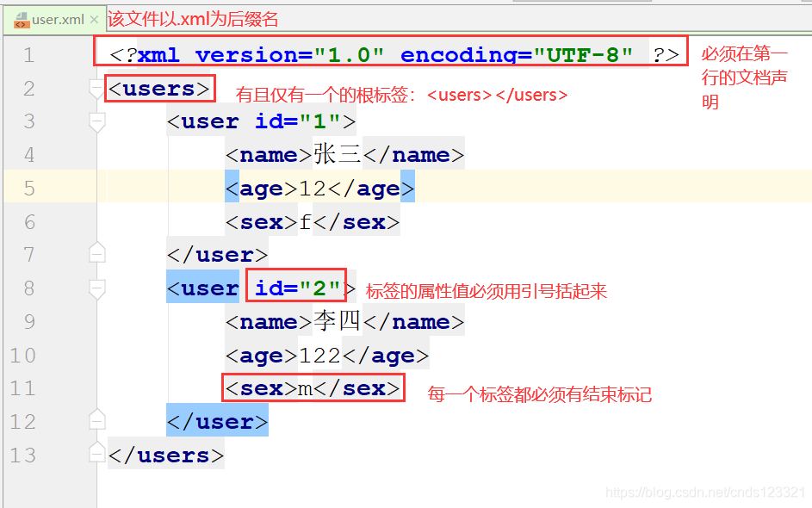812x508 pixels.
Task: Close the user.xml editor tab
Action: (93, 19)
